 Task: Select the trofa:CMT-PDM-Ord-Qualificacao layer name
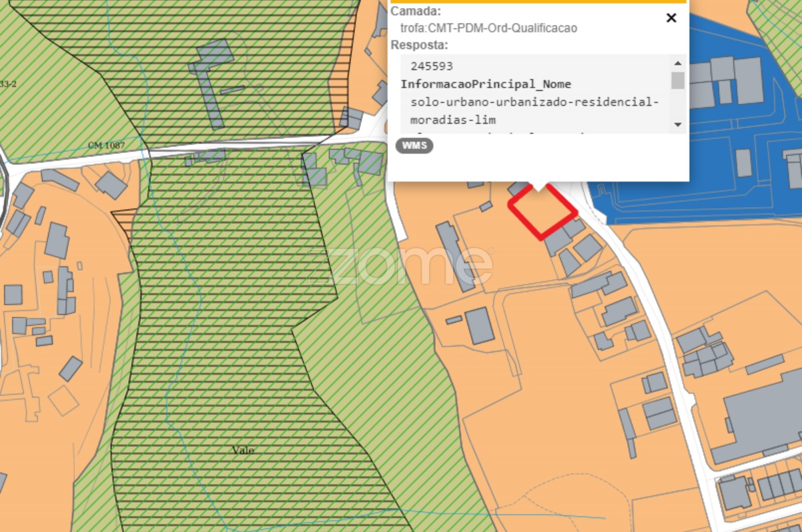(488, 28)
